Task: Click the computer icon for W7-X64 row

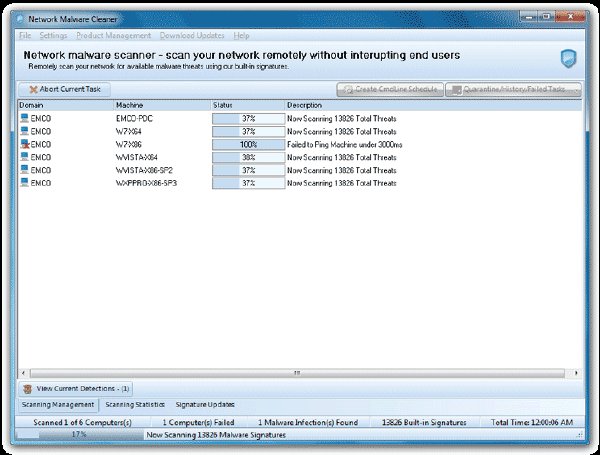Action: pos(24,131)
